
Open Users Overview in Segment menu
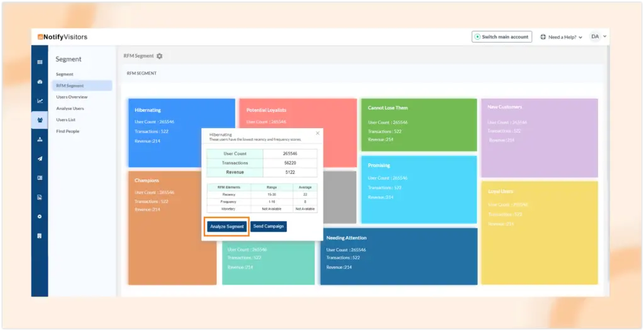point(72,97)
